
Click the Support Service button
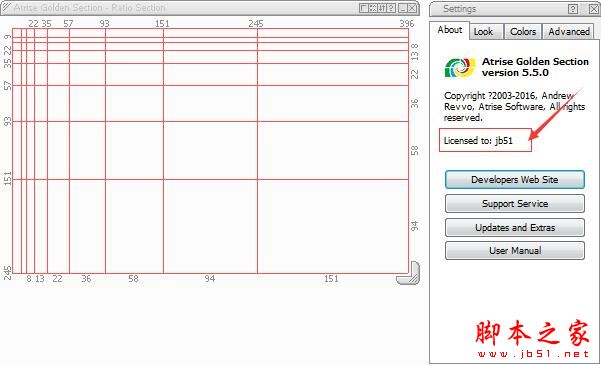(x=515, y=204)
